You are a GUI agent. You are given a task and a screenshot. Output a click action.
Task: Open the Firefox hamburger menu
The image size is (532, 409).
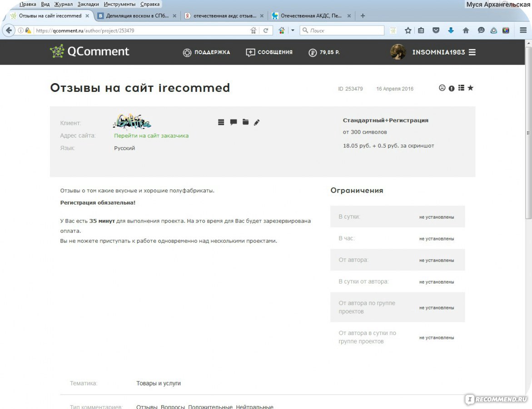point(523,30)
